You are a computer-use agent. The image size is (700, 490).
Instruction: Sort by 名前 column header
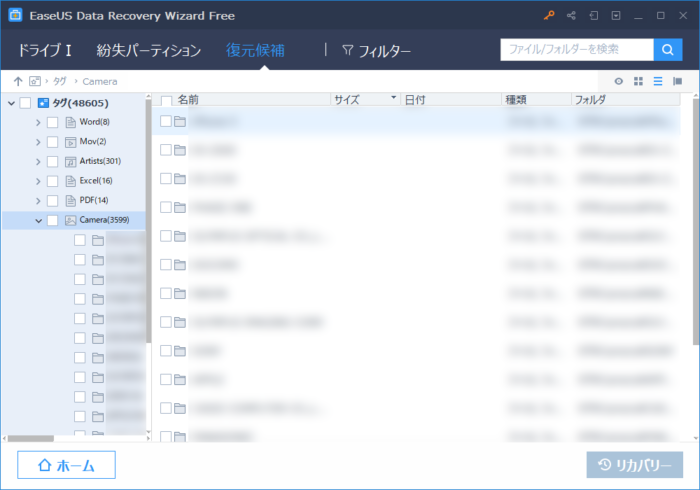[x=188, y=100]
